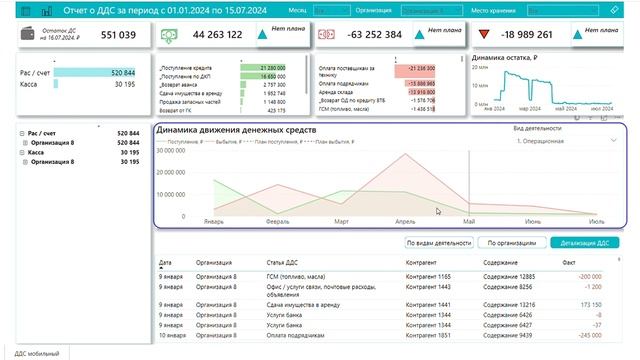Click the Сдача имущества в аренду inflow row
640x360 pixels.
point(222,93)
